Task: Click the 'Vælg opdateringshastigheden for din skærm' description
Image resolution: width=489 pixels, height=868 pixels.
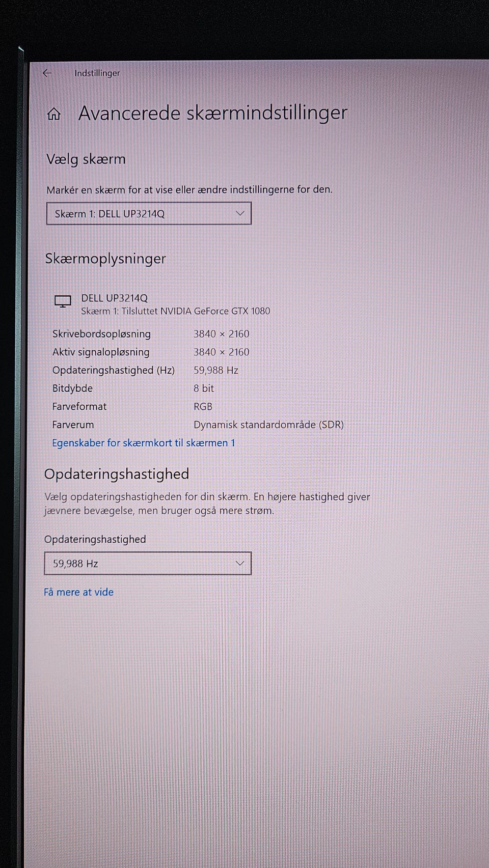Action: [207, 503]
